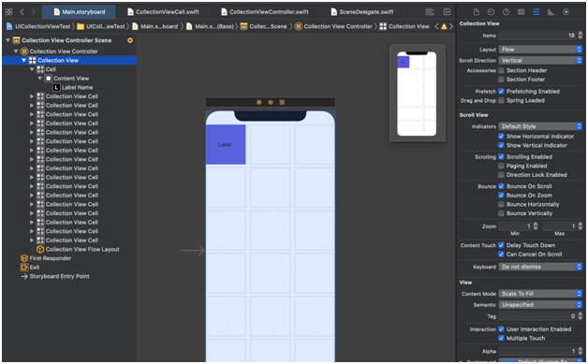Enable Spring Loaded checkbox
This screenshot has height=364, width=588.
pyautogui.click(x=501, y=100)
